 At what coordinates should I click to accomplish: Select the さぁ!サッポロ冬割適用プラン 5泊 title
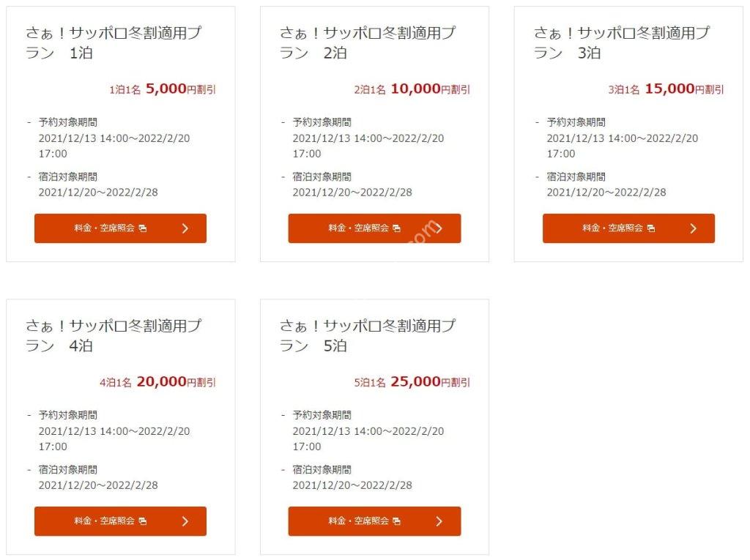coord(368,335)
